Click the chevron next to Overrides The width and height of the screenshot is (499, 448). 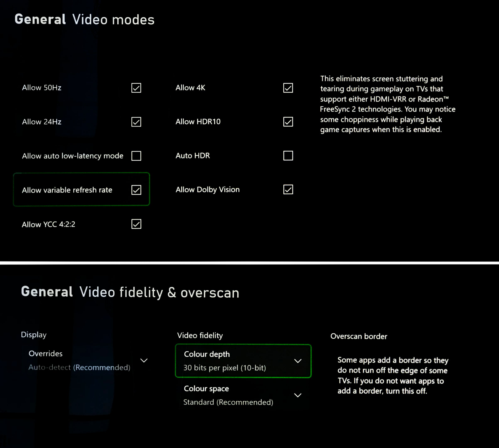(144, 361)
